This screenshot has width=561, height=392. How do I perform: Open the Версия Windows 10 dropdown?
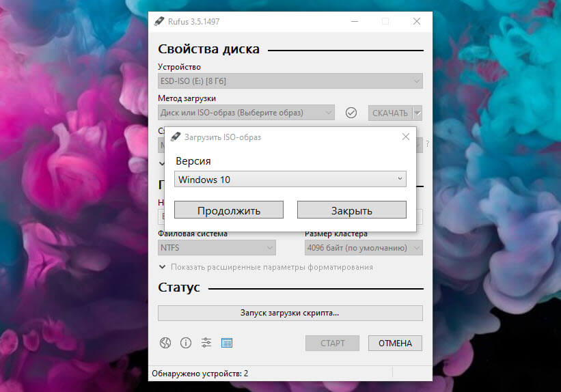pyautogui.click(x=290, y=179)
